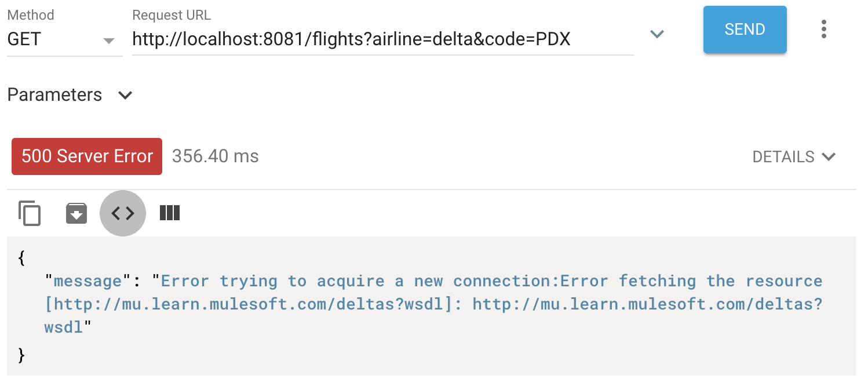Focus the Request URL input field

[x=382, y=39]
